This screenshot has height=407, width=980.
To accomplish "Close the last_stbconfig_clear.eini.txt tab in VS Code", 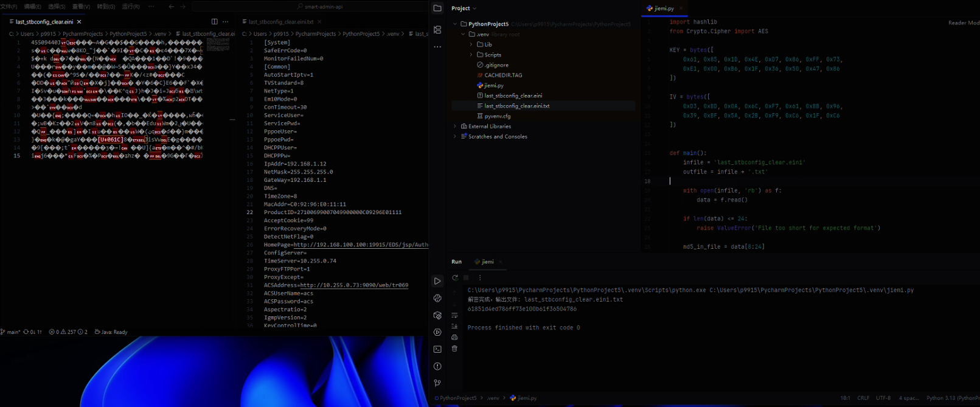I will pos(319,22).
